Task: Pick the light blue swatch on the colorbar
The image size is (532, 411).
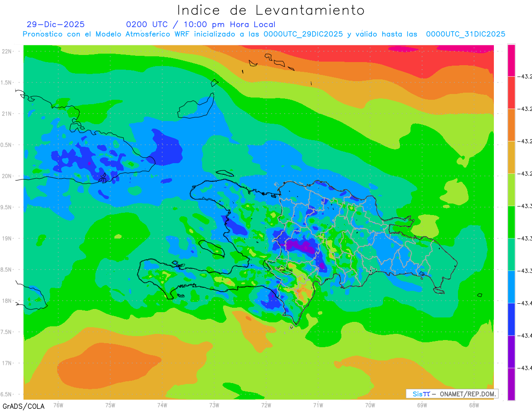Action: [511, 286]
